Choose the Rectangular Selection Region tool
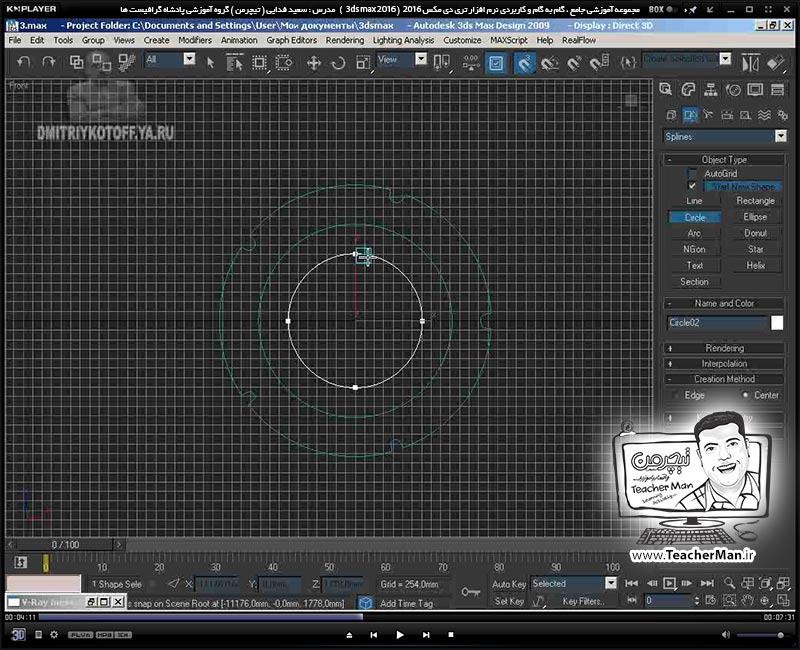Screen dimensions: 800x650 point(259,63)
